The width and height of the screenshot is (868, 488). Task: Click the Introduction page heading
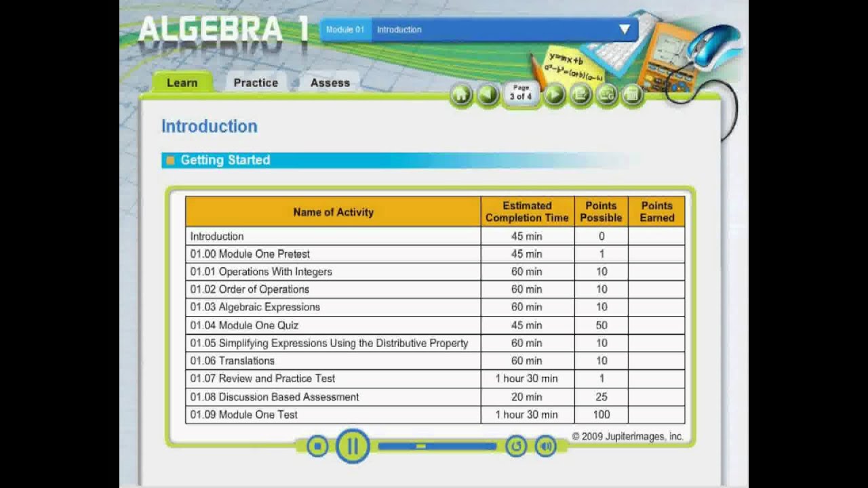(x=210, y=126)
